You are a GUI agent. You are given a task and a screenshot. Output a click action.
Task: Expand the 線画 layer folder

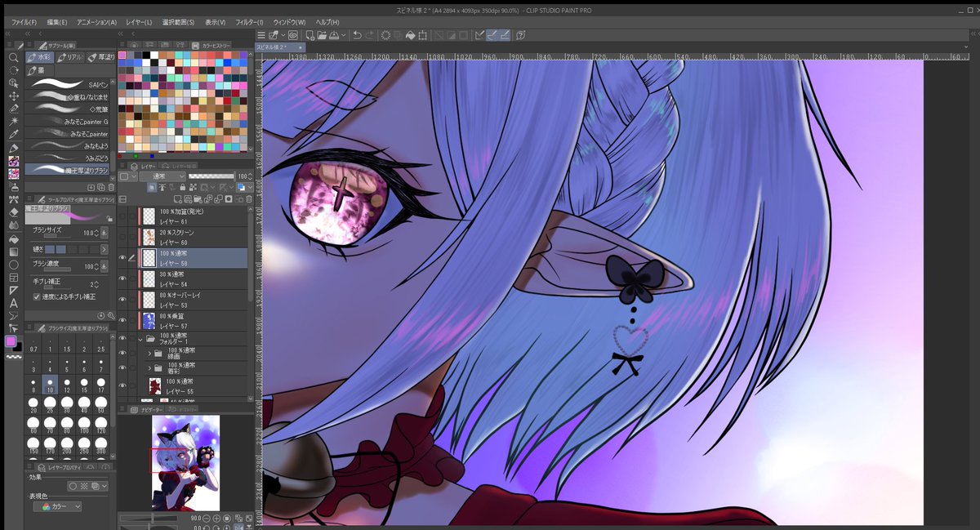coord(149,354)
